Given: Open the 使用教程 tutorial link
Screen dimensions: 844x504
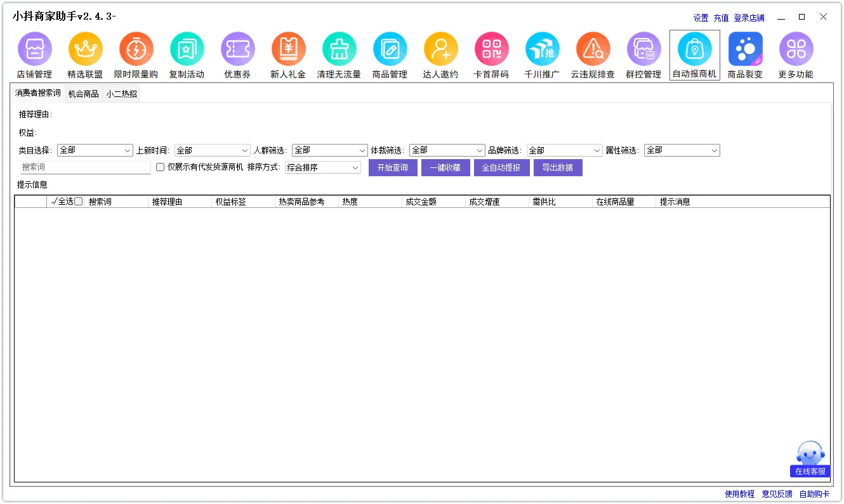Looking at the screenshot, I should point(739,494).
